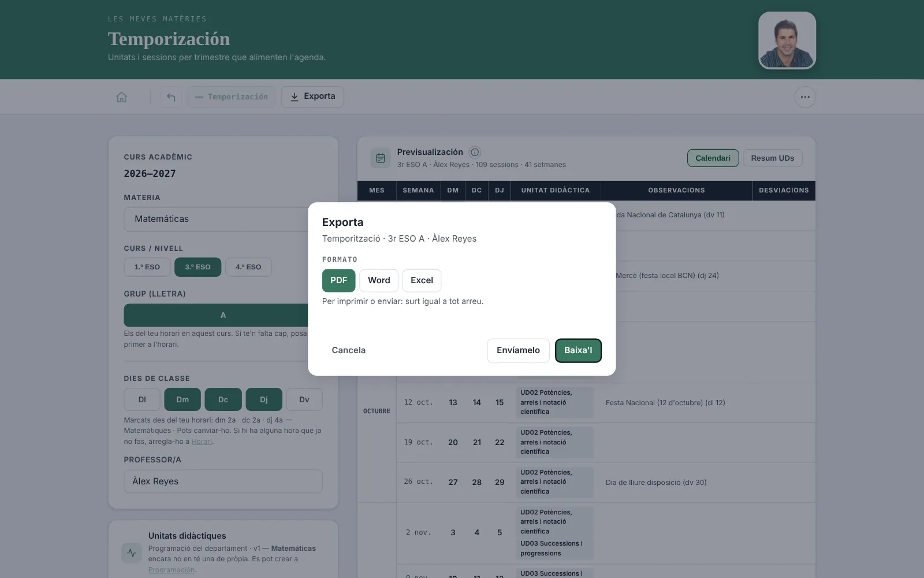Image resolution: width=924 pixels, height=578 pixels.
Task: Click the Temporización breadcrumb button
Action: (x=232, y=97)
